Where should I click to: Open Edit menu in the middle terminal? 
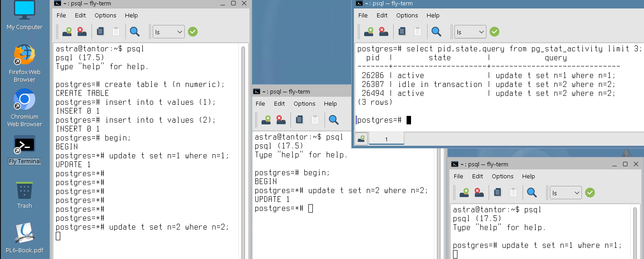(x=279, y=103)
